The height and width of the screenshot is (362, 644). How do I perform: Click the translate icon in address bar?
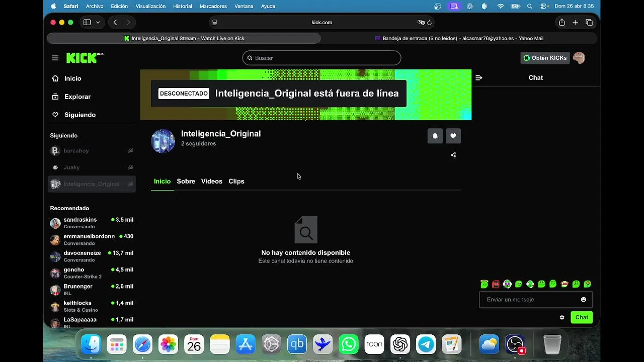421,23
